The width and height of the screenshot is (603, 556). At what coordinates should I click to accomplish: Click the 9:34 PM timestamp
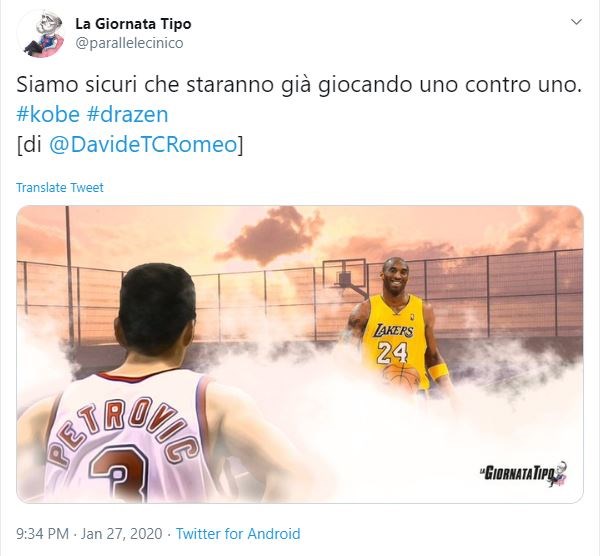(x=42, y=534)
